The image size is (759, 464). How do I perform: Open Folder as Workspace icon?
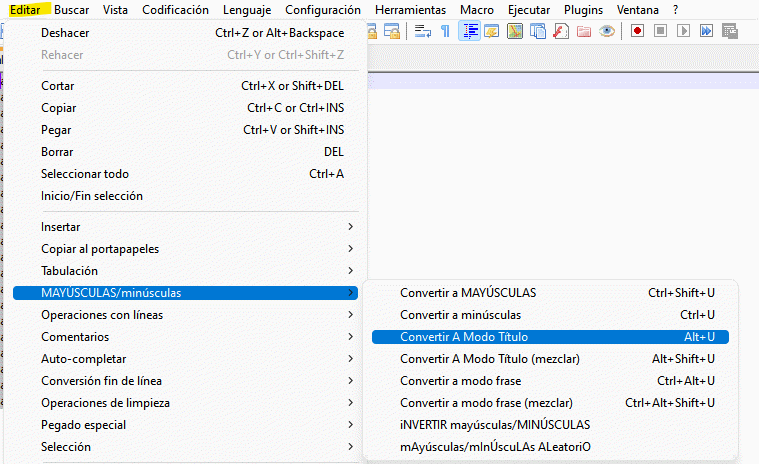(x=584, y=31)
